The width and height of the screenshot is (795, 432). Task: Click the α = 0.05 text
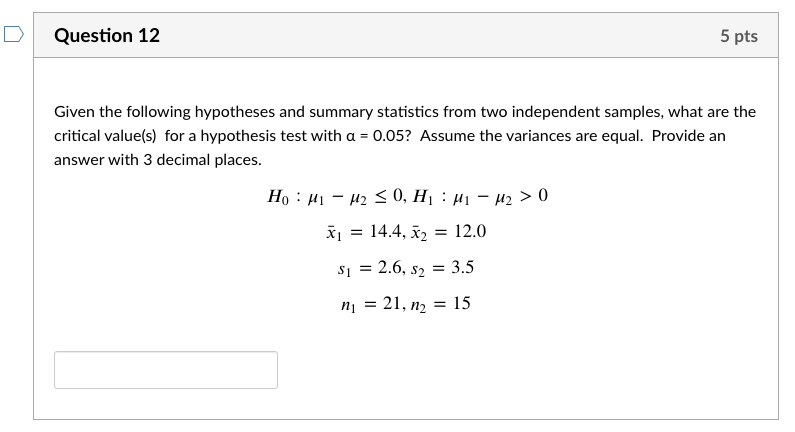[376, 136]
